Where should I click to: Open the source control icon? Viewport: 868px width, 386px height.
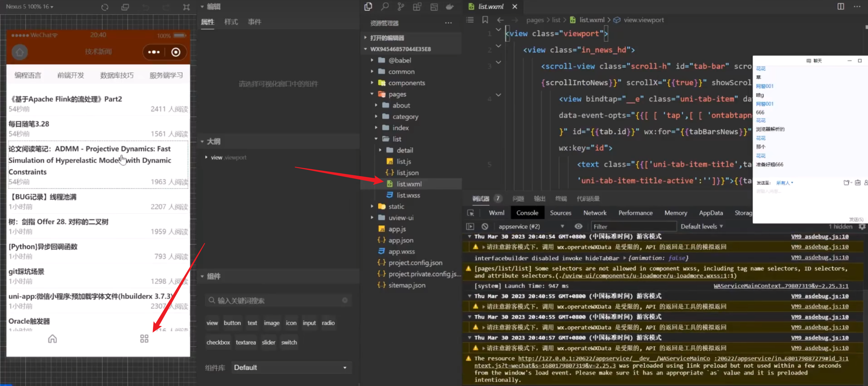coord(401,7)
